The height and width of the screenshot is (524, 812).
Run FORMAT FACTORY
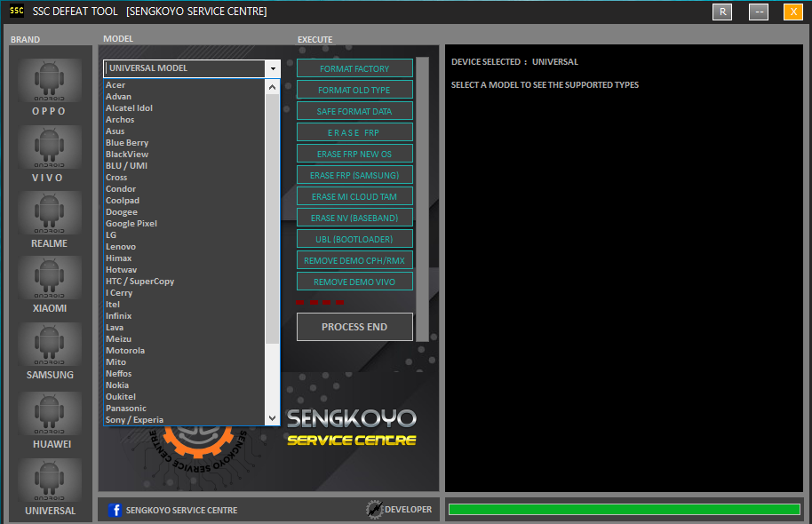(x=354, y=67)
